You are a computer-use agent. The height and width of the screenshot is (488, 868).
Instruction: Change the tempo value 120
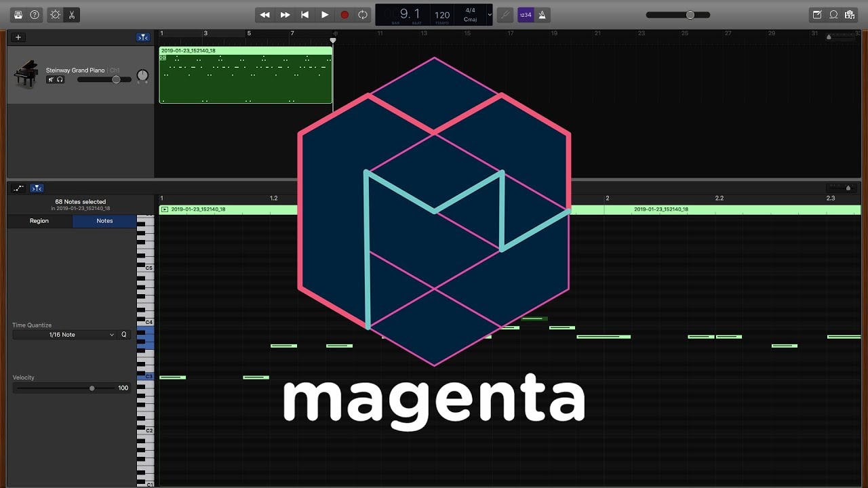[442, 15]
